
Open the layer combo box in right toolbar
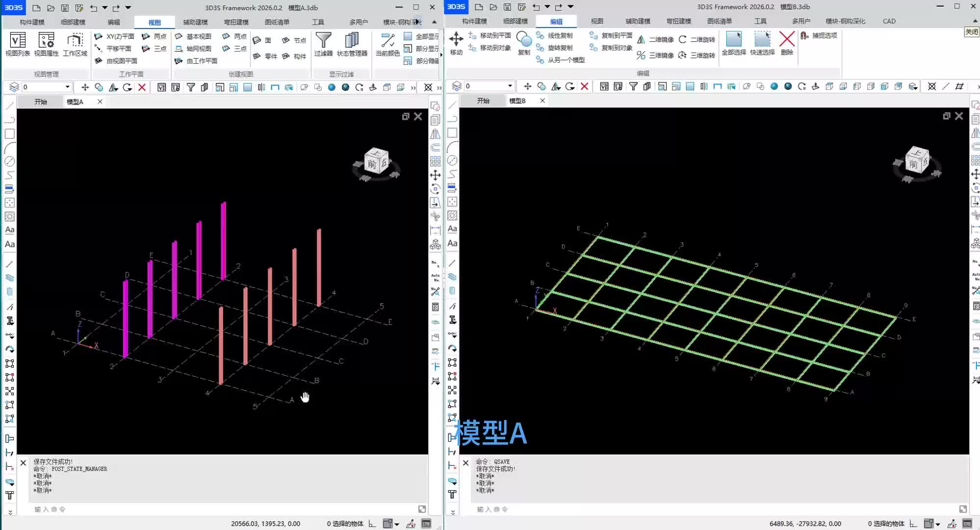point(510,86)
